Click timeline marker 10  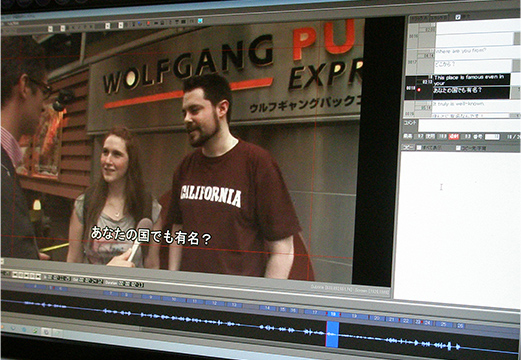pos(174,299)
